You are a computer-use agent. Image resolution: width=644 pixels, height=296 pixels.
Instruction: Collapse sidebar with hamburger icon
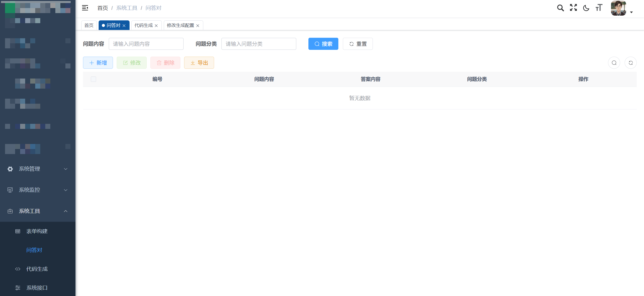point(85,8)
